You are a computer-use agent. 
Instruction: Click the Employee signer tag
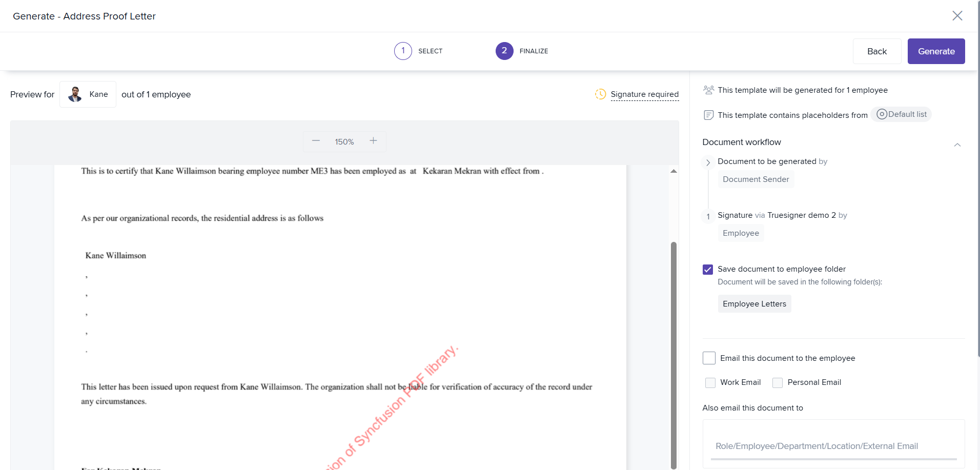coord(741,233)
